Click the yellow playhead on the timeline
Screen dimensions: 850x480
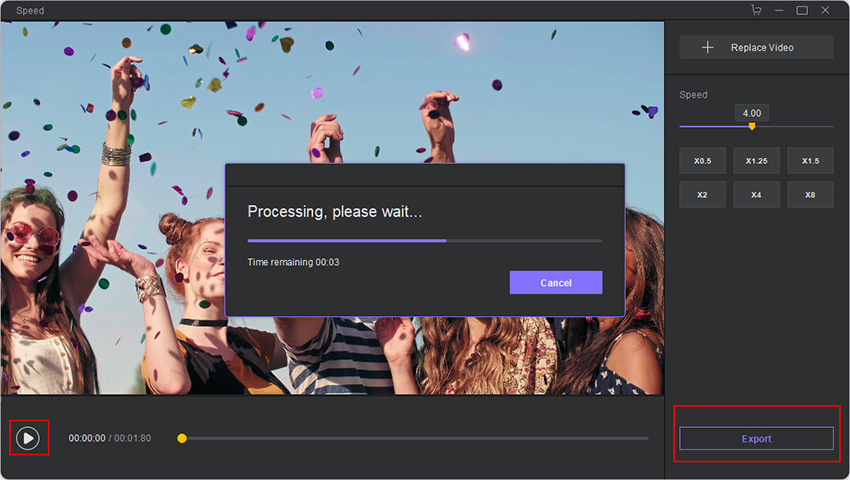point(182,438)
